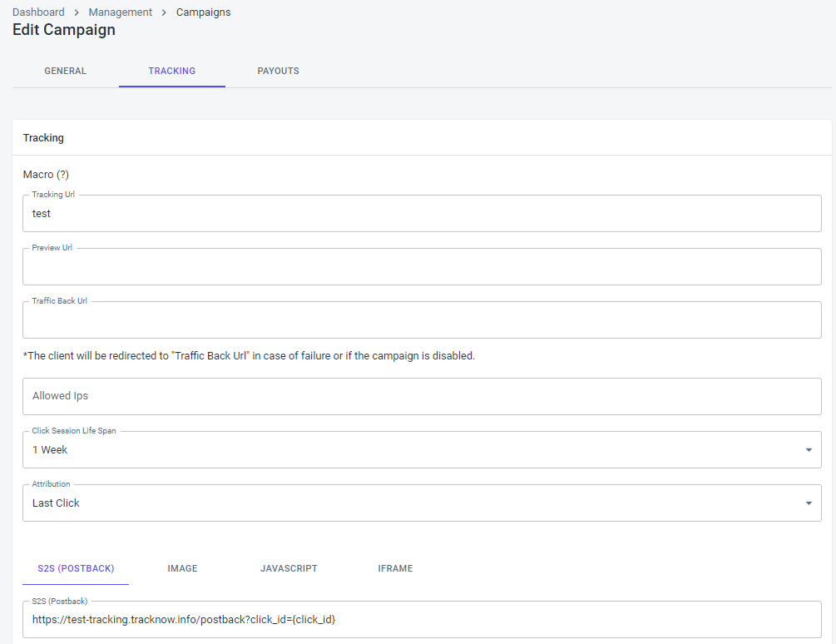Open the IFRAME tracking tab
This screenshot has height=644, width=836.
[395, 568]
